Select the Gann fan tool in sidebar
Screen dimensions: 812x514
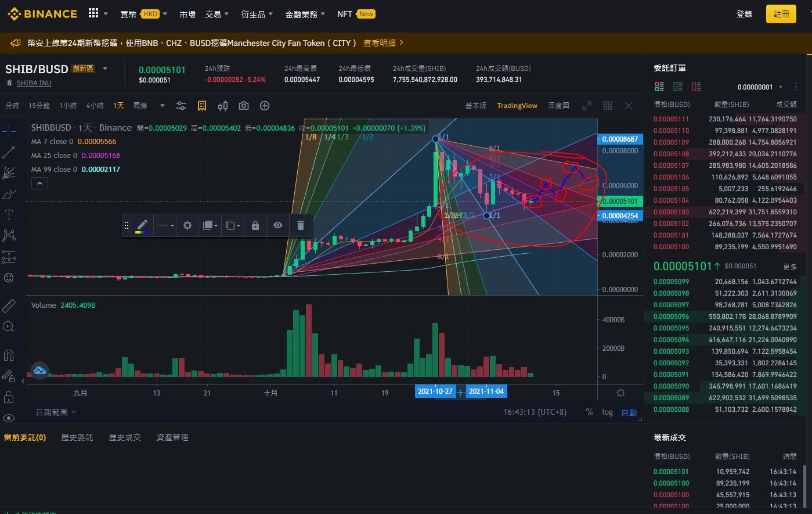[9, 173]
